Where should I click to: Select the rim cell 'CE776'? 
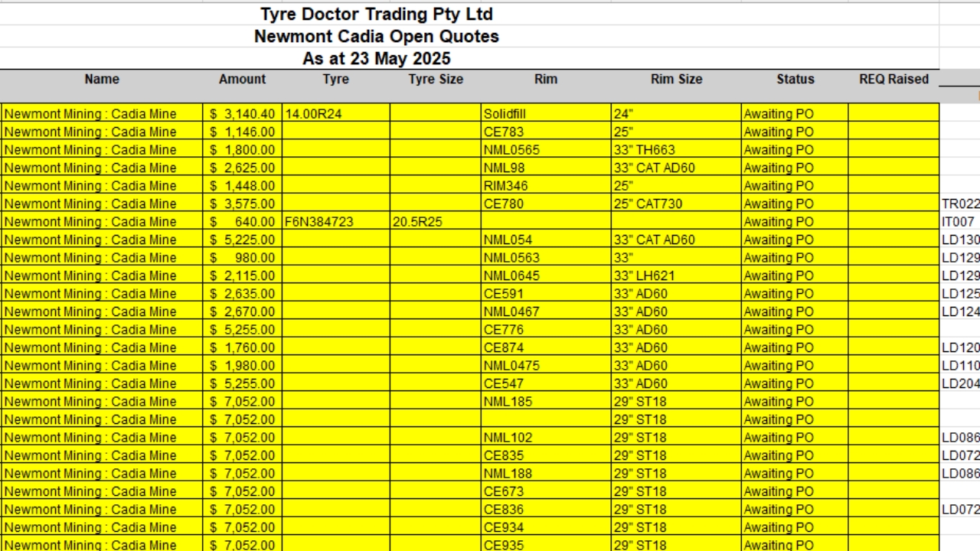(x=546, y=330)
